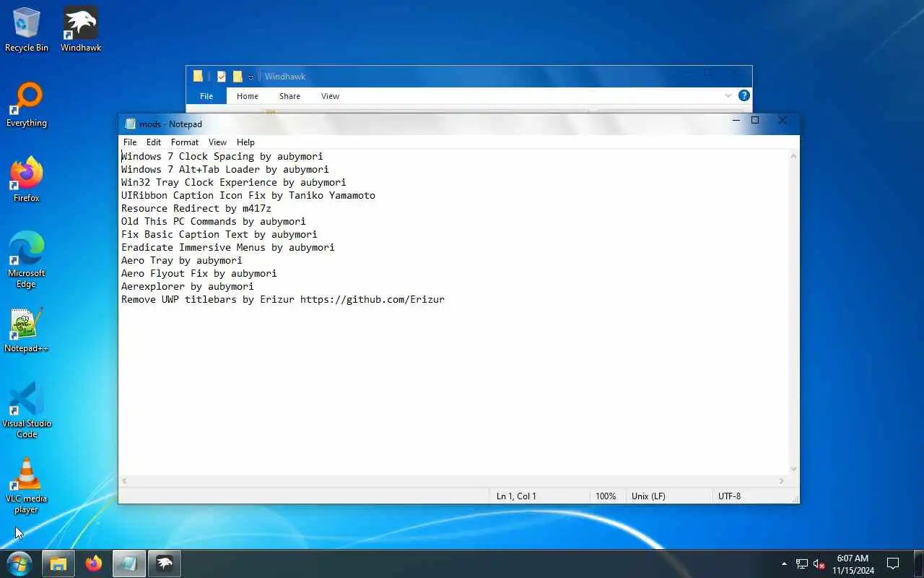Switch to Home ribbon tab in Explorer

pyautogui.click(x=248, y=96)
